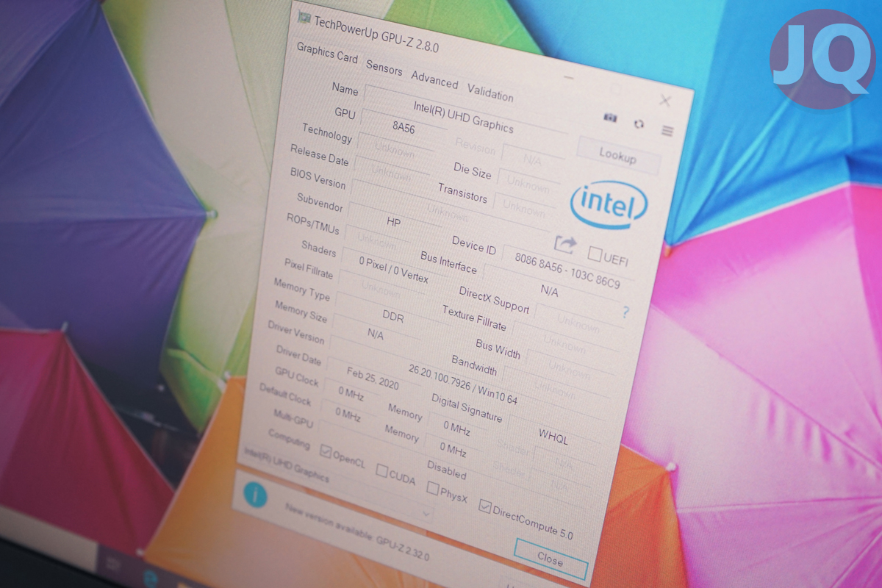Viewport: 882px width, 588px height.
Task: Toggle the CUDA checkbox
Action: coord(381,470)
